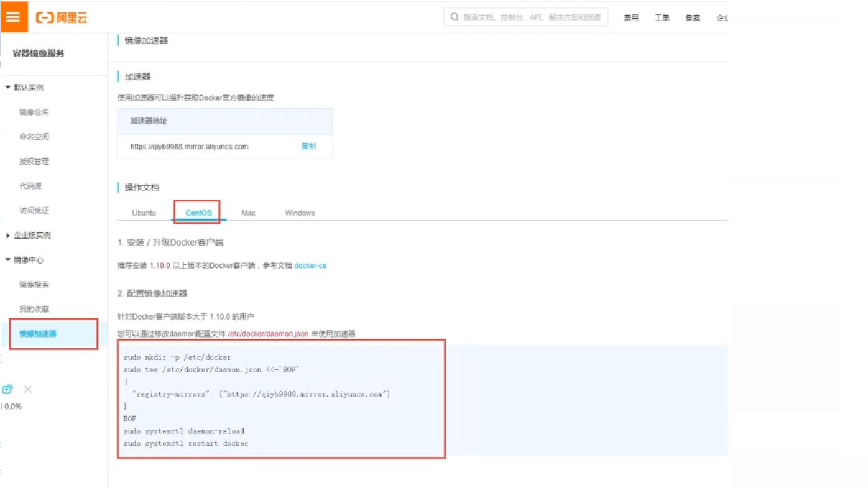Viewport: 868px width, 488px height.
Task: Click the 阿里云 logo
Action: click(x=62, y=17)
